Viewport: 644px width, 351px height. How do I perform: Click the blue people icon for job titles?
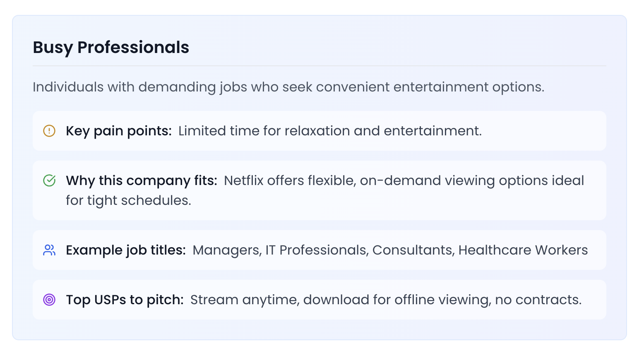49,250
